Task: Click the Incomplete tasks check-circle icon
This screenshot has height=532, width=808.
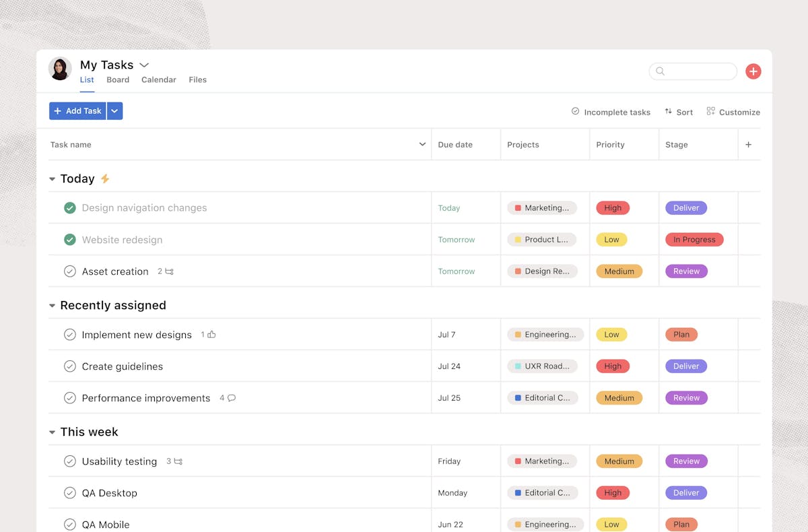Action: coord(575,112)
